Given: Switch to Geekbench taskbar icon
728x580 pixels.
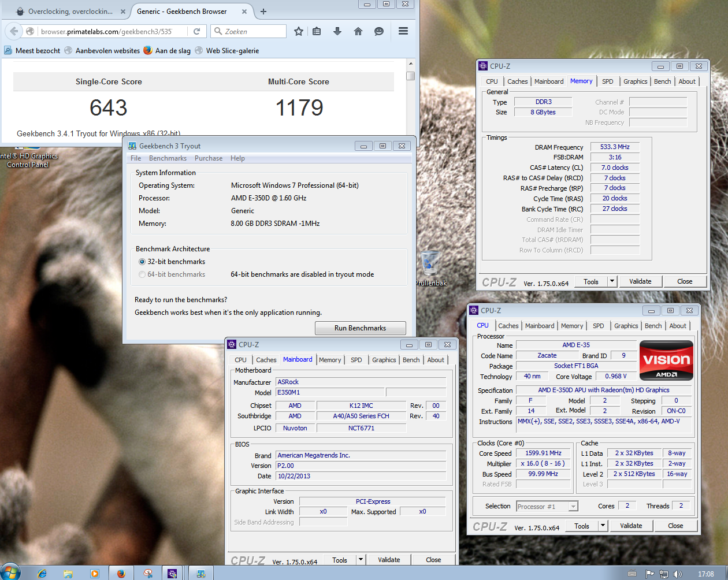Looking at the screenshot, I should [200, 573].
